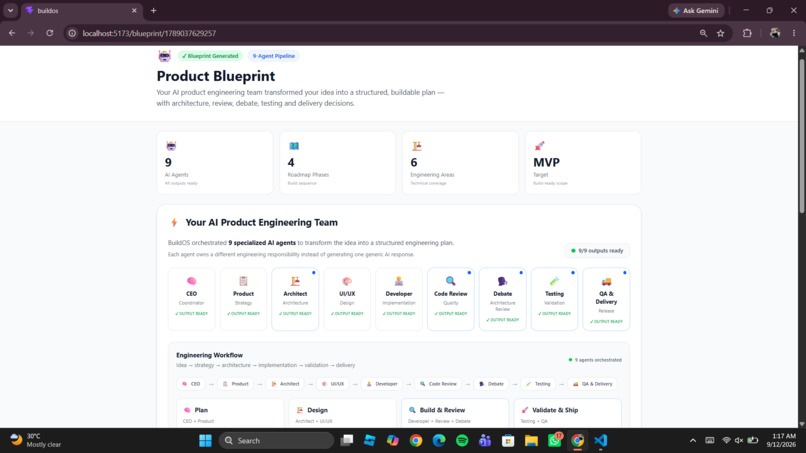Click the crane icon on Engineering Areas card

416,146
